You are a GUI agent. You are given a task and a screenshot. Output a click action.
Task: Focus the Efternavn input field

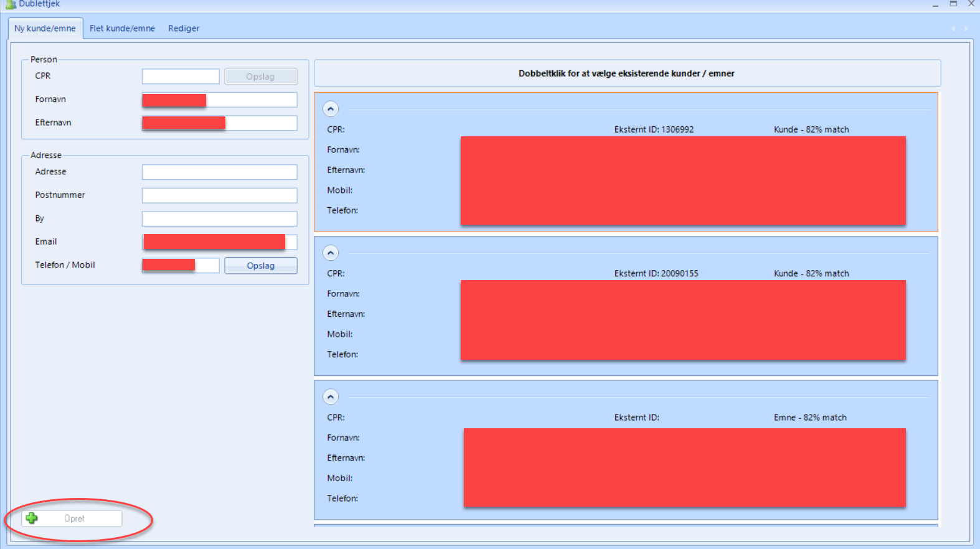click(220, 123)
